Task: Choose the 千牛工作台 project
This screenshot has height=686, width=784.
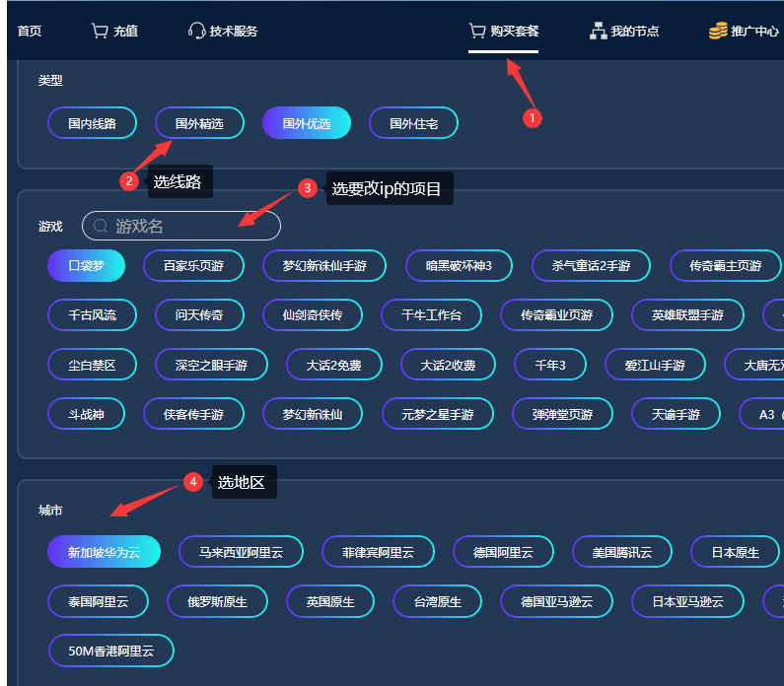Action: 432,314
